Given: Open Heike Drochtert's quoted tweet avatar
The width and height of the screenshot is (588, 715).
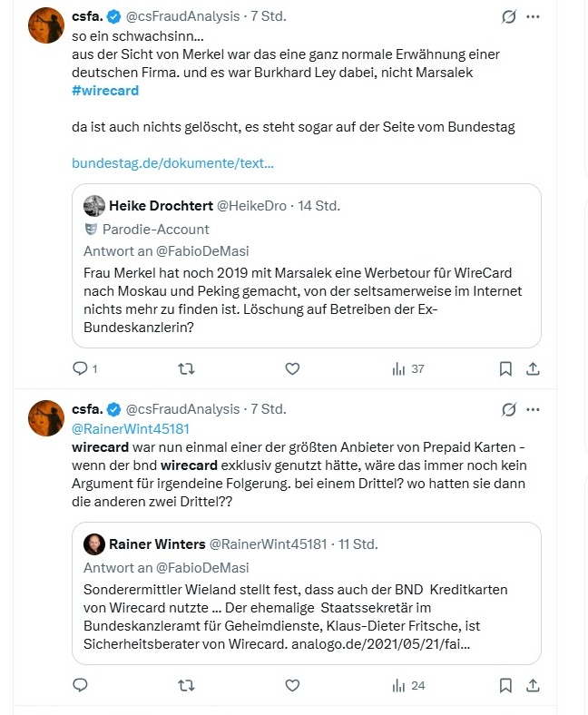Looking at the screenshot, I should click(x=94, y=205).
